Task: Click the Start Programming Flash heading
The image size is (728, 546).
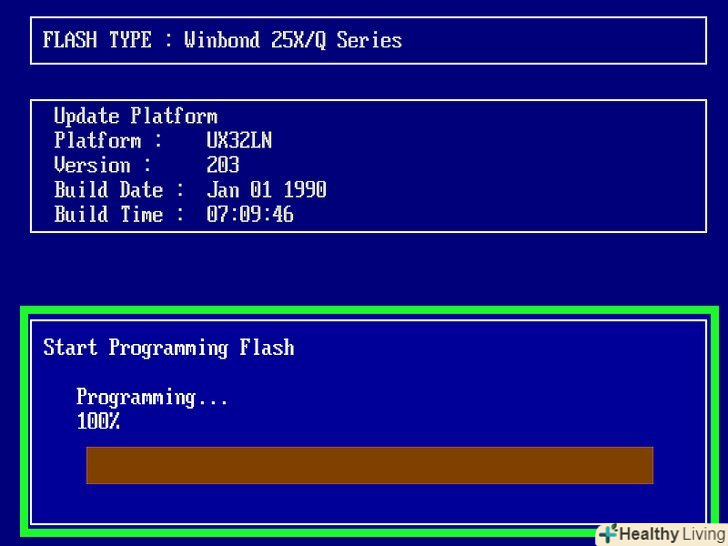Action: click(169, 348)
